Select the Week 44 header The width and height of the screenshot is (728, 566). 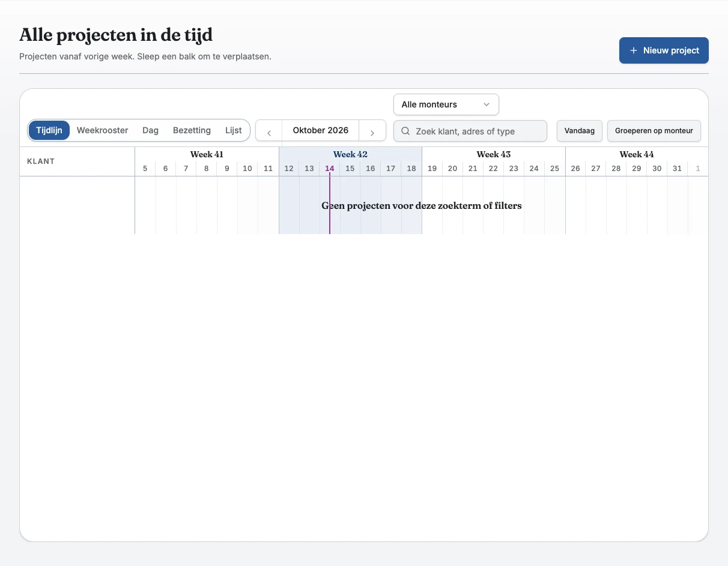point(637,154)
